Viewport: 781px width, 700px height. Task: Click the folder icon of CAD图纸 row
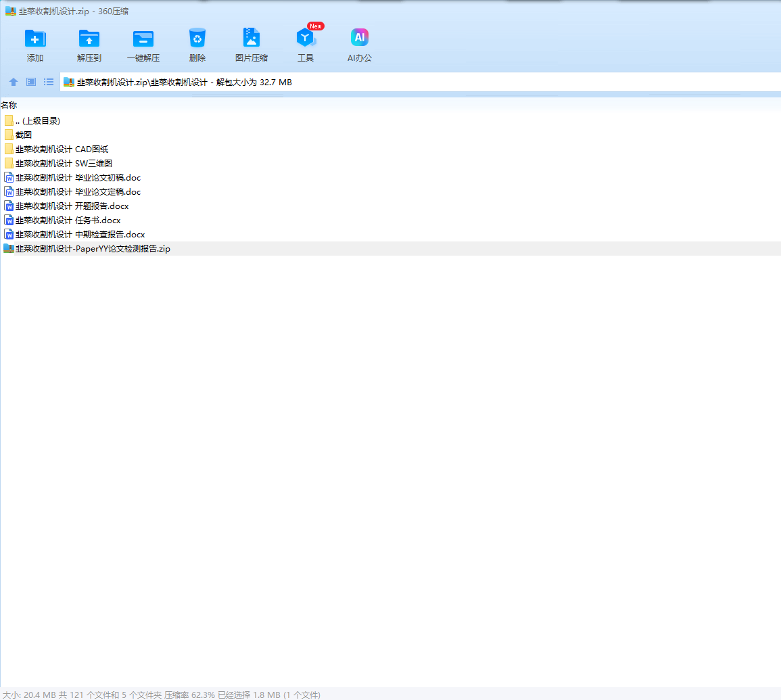(x=9, y=149)
